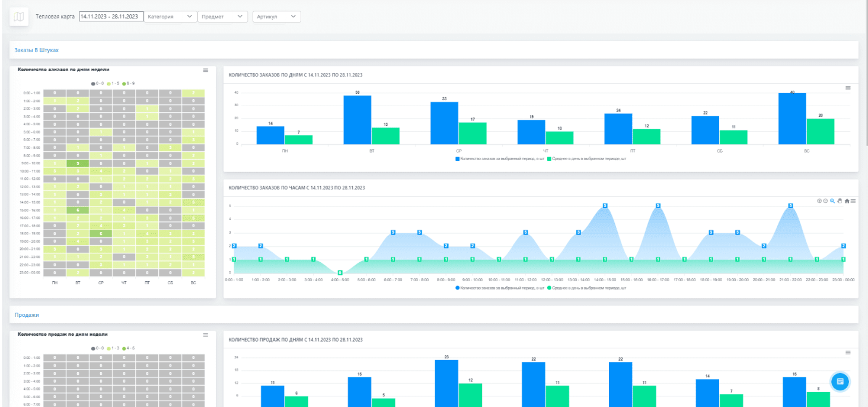Toggle the '6 - 9' series in orders heatmap legend
868x407 pixels.
[128, 84]
